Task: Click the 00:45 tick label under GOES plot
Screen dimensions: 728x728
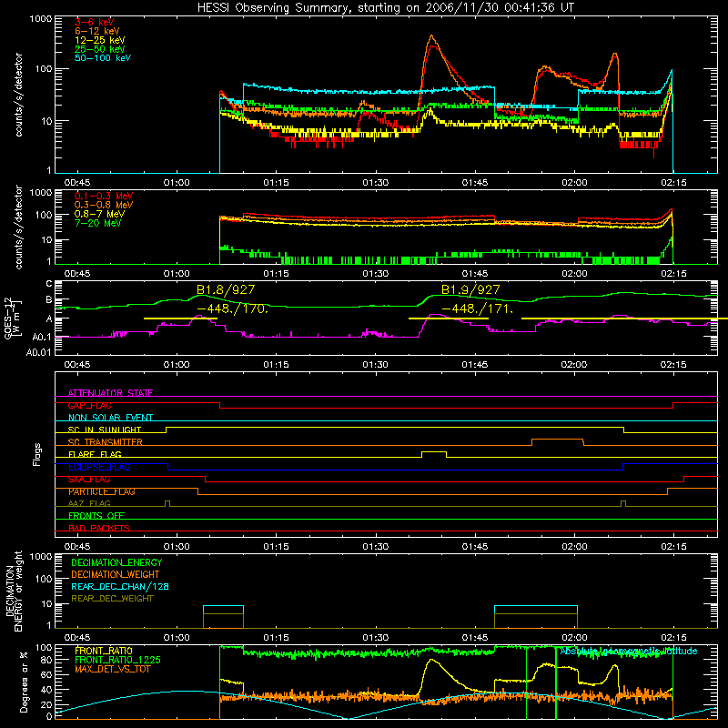Action: 77,365
